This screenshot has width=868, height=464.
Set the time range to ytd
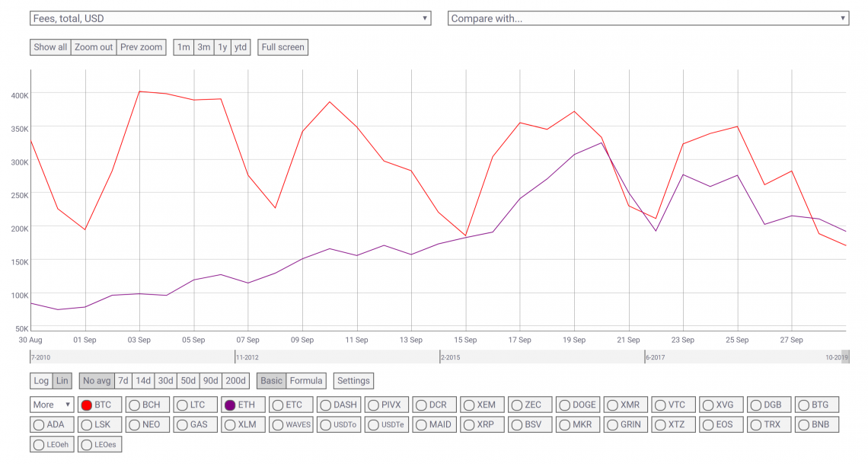point(241,47)
